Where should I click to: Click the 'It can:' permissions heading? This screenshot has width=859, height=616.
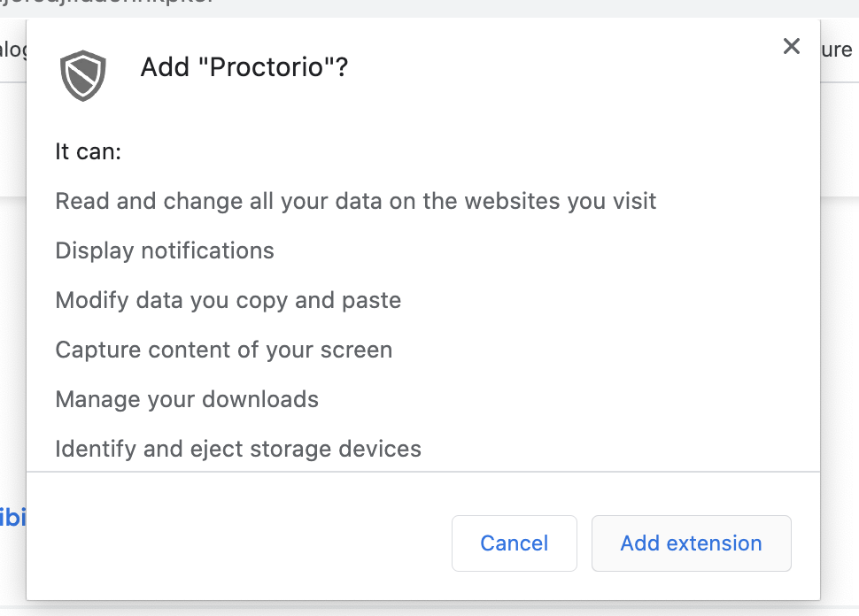coord(89,151)
